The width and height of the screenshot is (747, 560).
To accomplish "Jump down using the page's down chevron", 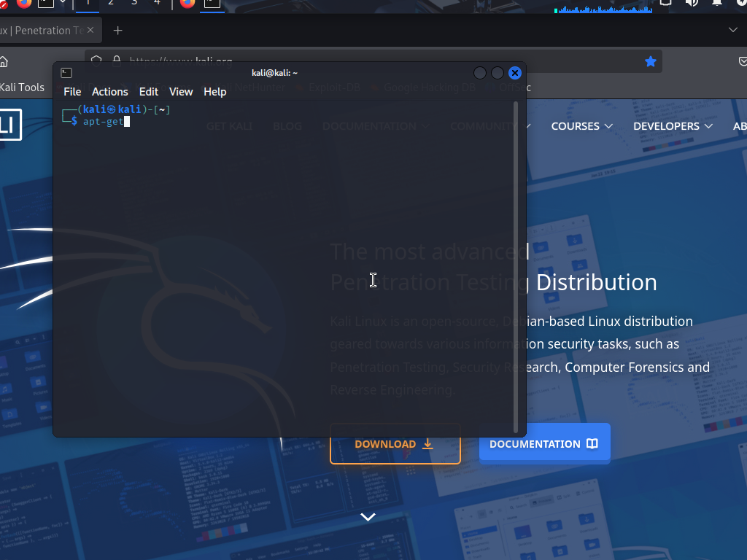I will coord(368,517).
